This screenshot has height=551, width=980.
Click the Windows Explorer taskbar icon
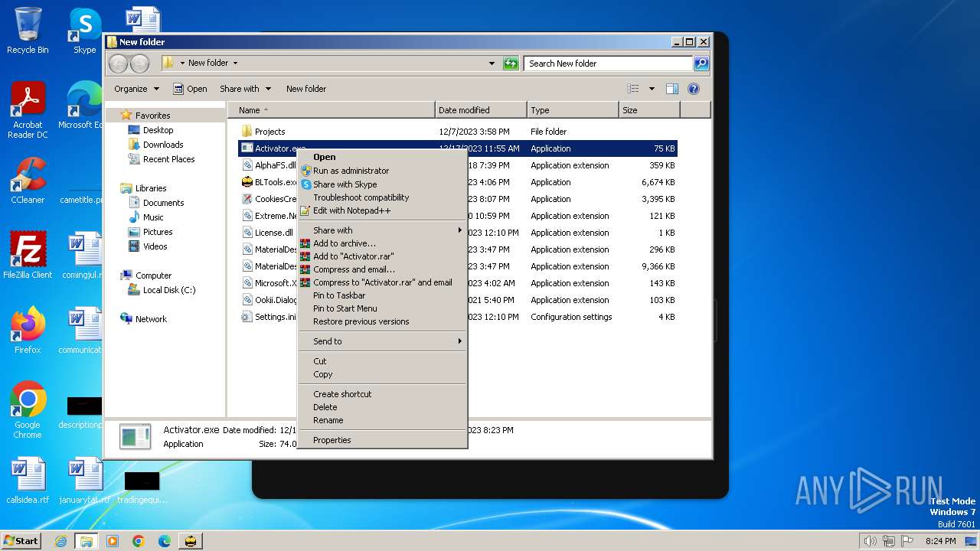click(x=86, y=541)
